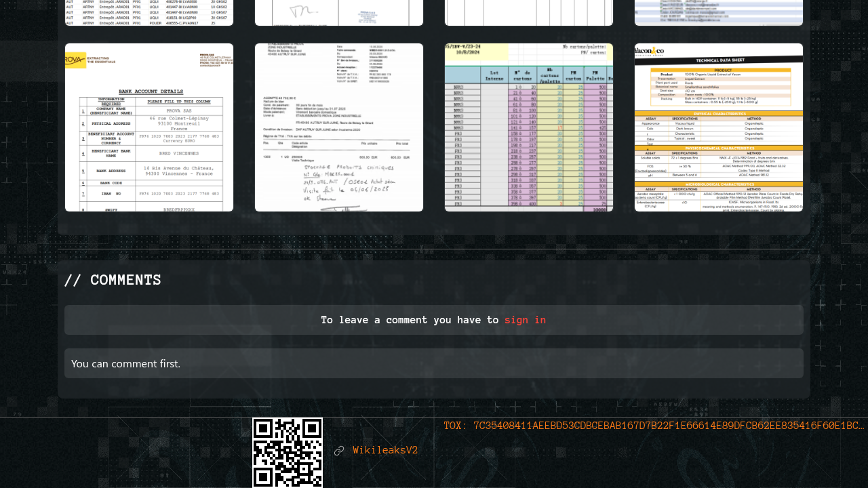Screen dimensions: 868x488
Task: Open the WikileaksV2 footer link
Action: (385, 451)
